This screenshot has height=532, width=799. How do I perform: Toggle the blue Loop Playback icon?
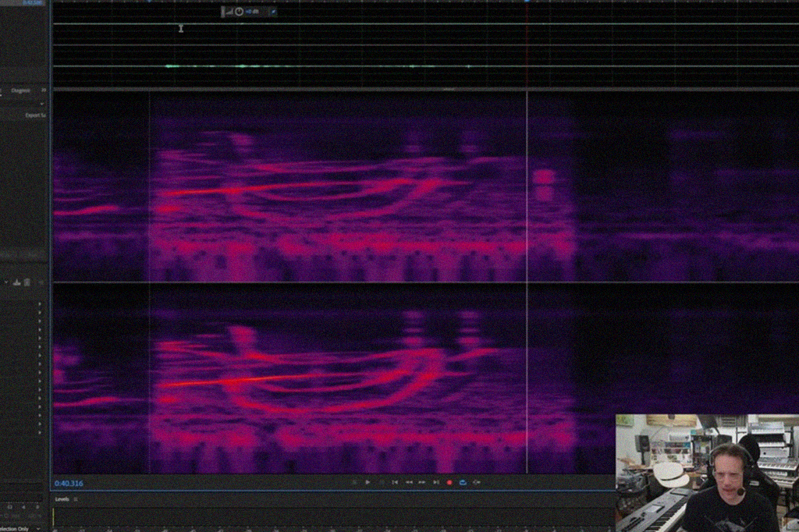click(x=462, y=483)
